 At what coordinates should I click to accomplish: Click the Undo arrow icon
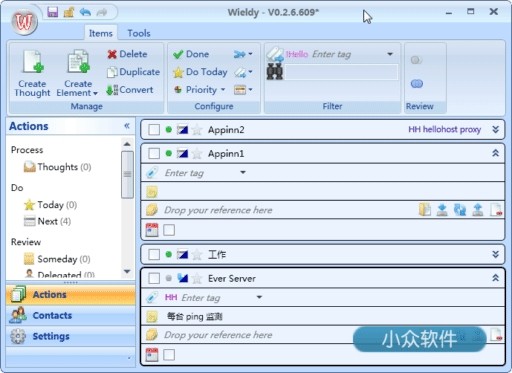coord(85,12)
